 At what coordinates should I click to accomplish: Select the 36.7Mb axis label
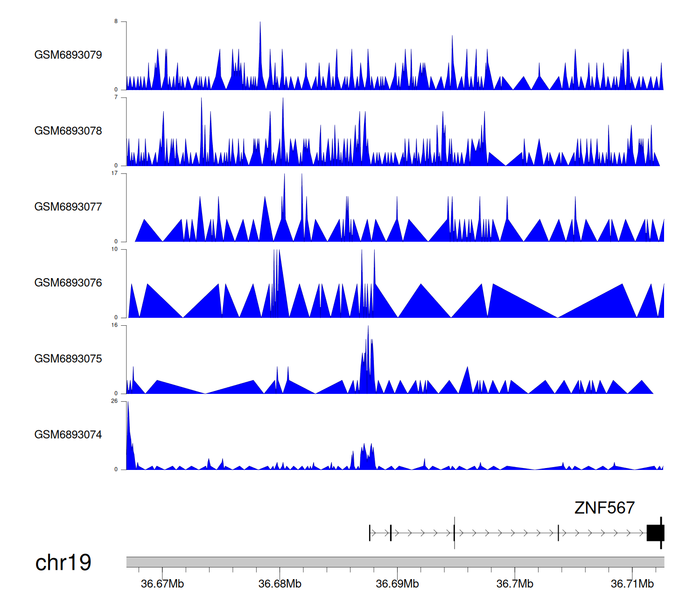tap(515, 584)
